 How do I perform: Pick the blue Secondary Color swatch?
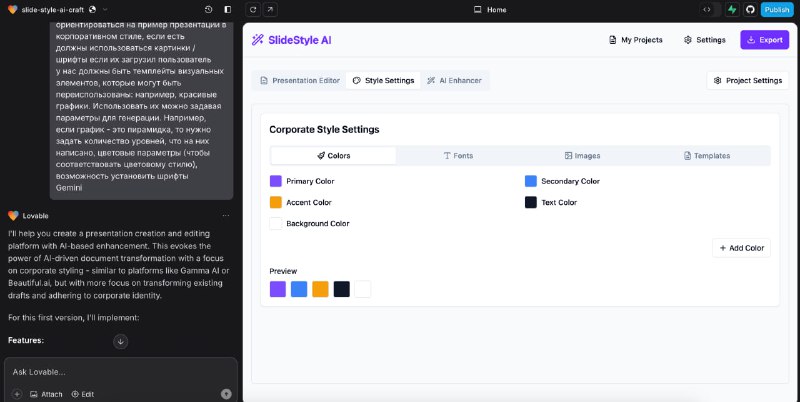click(x=531, y=181)
